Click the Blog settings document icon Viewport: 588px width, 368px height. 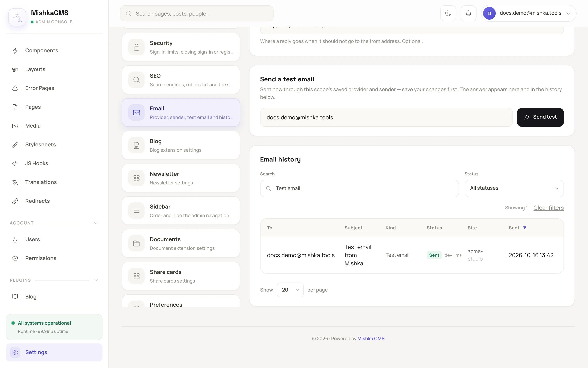(137, 145)
